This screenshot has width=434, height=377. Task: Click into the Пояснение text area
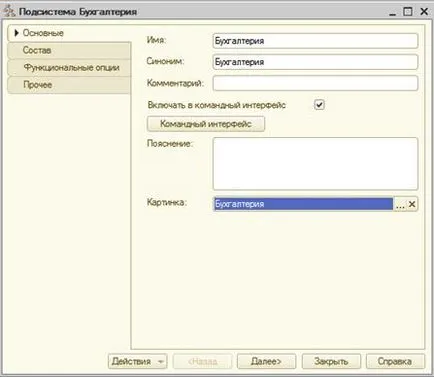pos(315,164)
